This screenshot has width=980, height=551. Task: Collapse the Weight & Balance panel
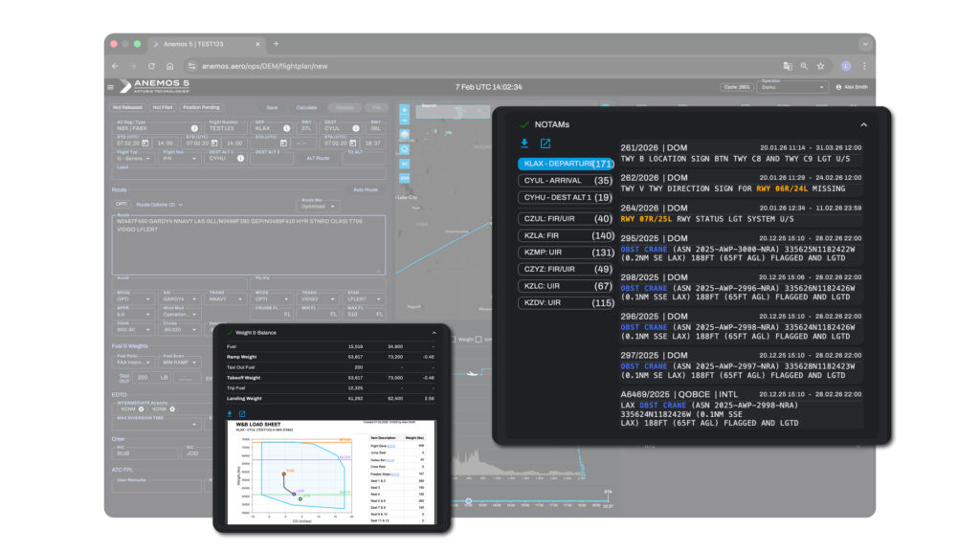coord(434,332)
